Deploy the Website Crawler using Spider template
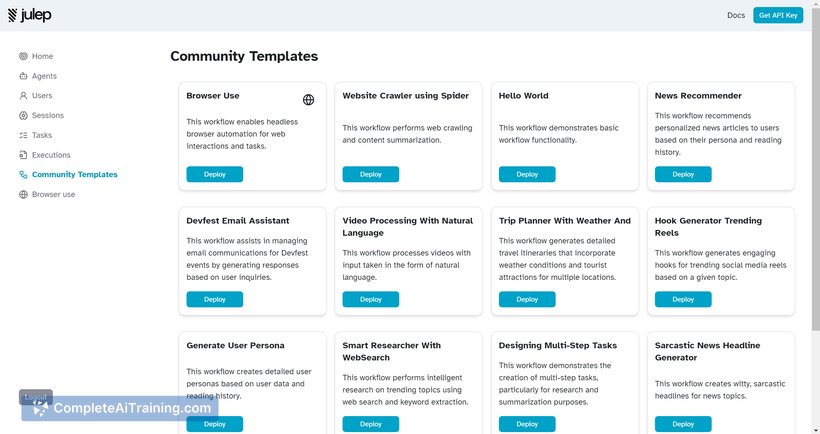The image size is (820, 434). coord(371,174)
